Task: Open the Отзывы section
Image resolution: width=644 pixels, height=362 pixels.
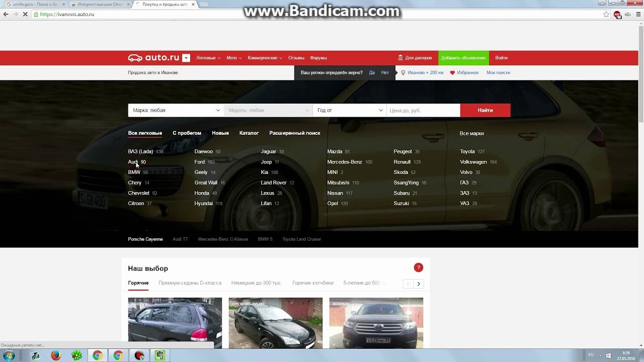Action: click(296, 58)
